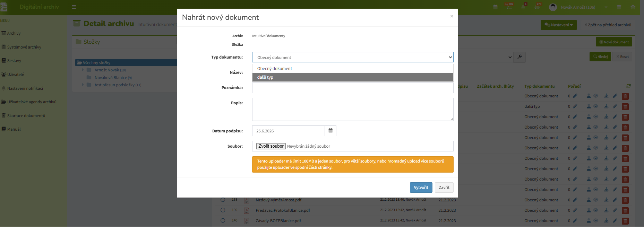Toggle eye icon in 'další typ' row
The image size is (644, 227).
coord(596,106)
